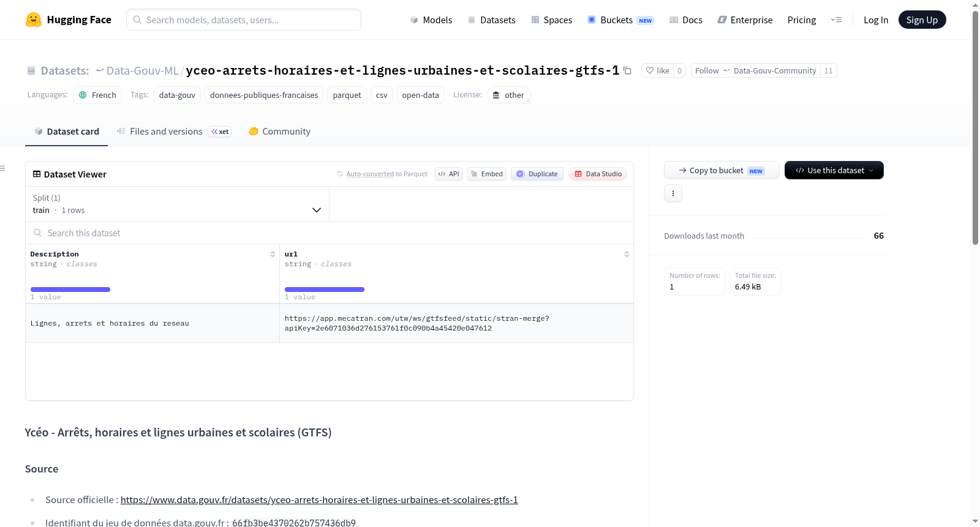Copy dataset name with the copy icon
980x527 pixels.
pos(627,70)
